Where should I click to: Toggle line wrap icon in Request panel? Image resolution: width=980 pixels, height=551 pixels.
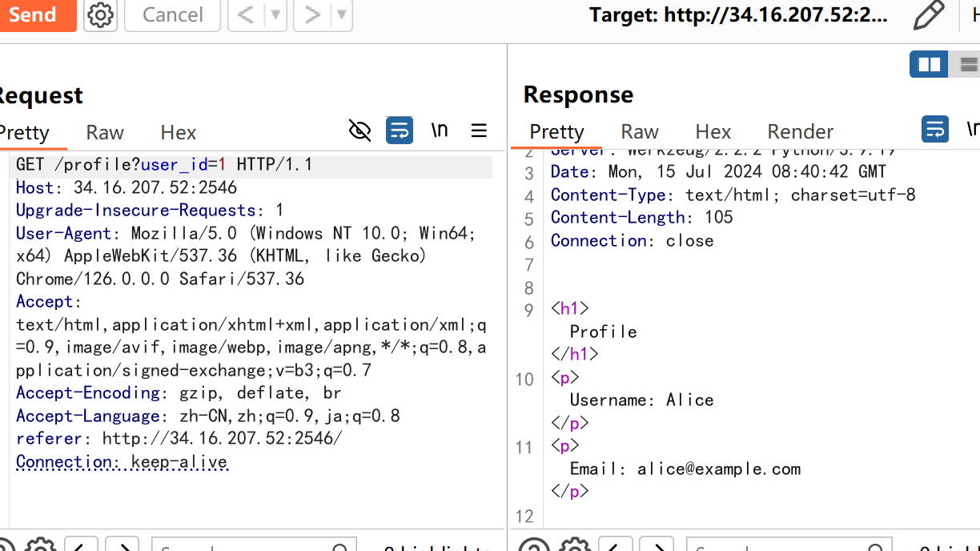pos(400,130)
